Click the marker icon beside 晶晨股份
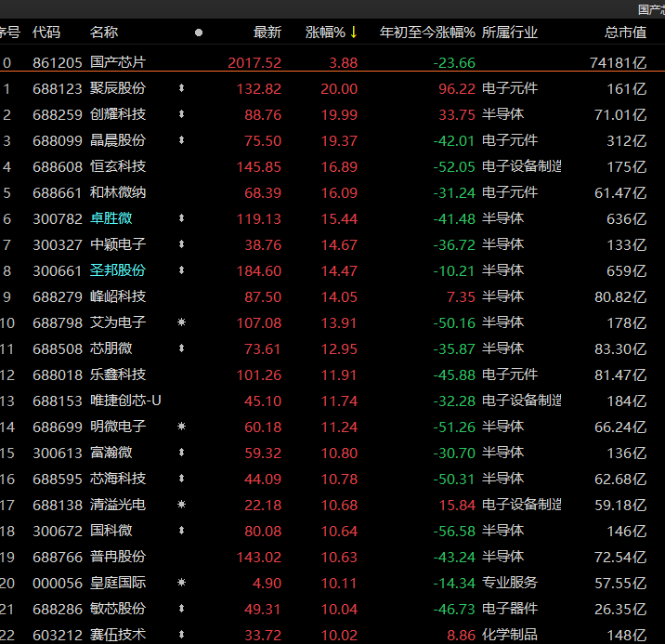Screen dimensions: 665x644 click(181, 140)
